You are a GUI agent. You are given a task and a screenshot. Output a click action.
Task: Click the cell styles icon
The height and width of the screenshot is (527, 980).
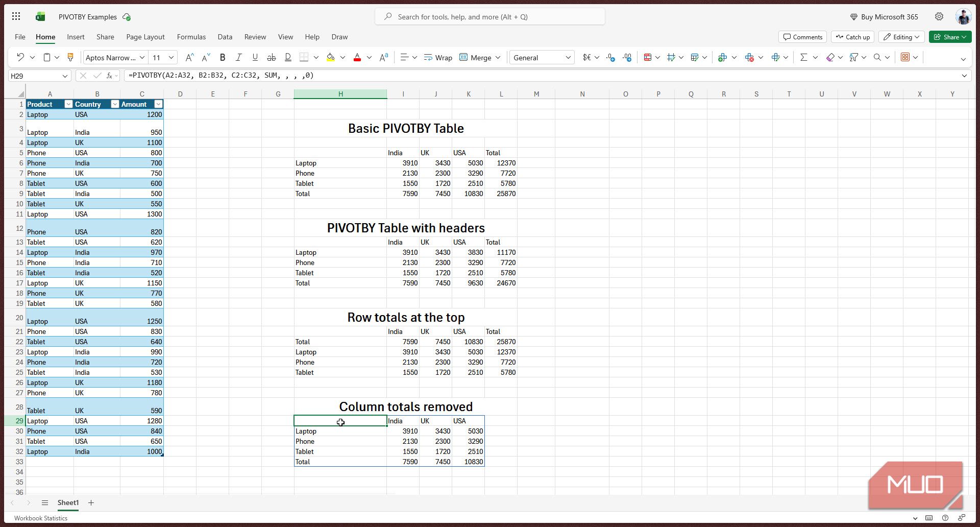tap(671, 57)
